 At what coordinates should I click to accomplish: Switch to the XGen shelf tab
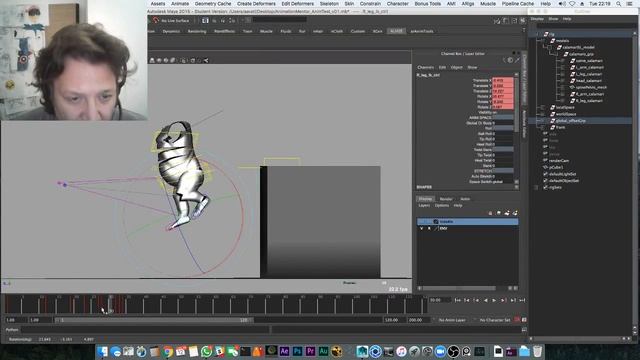pyautogui.click(x=378, y=31)
